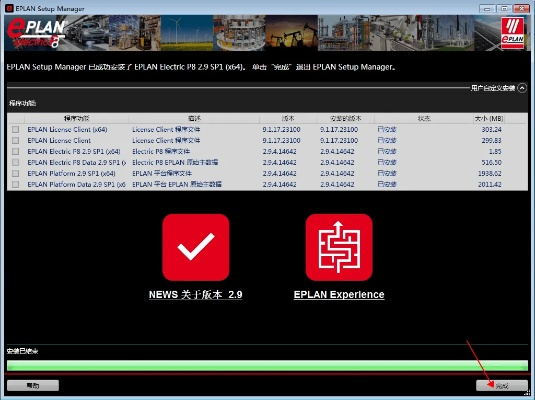This screenshot has height=400, width=535.
Task: Click the program features column header
Action: [x=76, y=118]
